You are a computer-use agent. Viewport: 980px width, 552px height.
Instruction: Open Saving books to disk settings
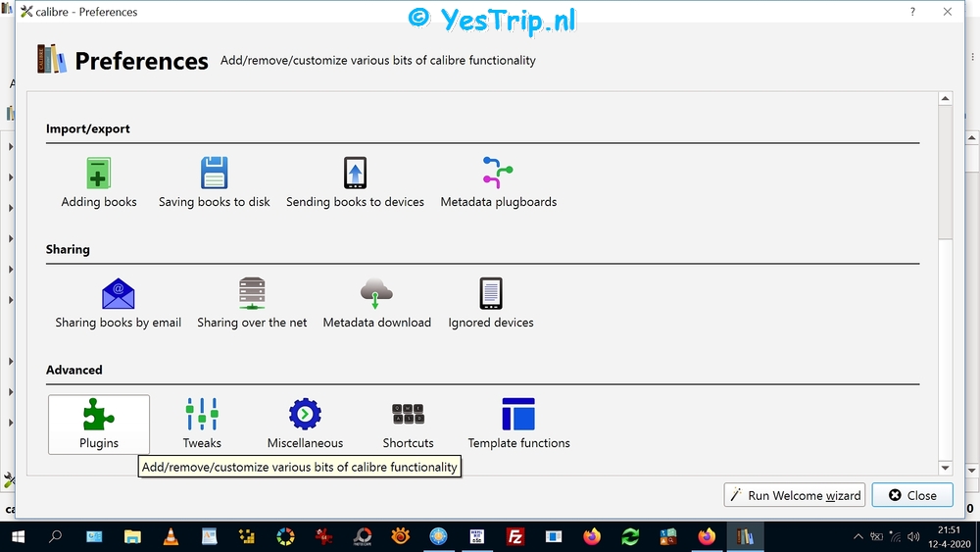[214, 182]
